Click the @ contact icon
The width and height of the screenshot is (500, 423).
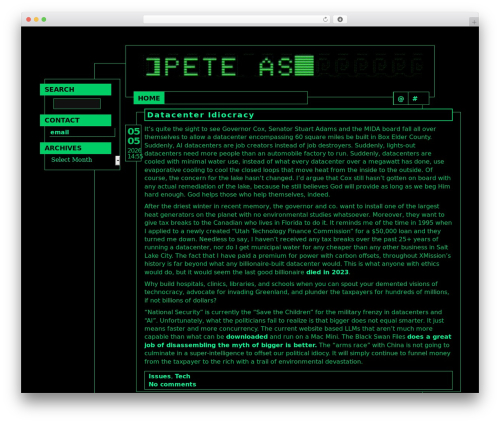(x=401, y=99)
